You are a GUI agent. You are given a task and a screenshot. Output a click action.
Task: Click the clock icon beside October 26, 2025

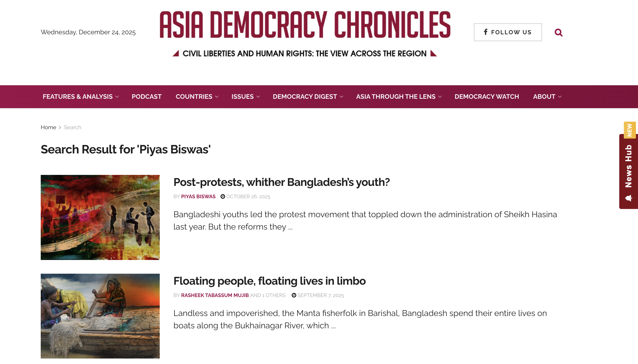[x=222, y=196]
